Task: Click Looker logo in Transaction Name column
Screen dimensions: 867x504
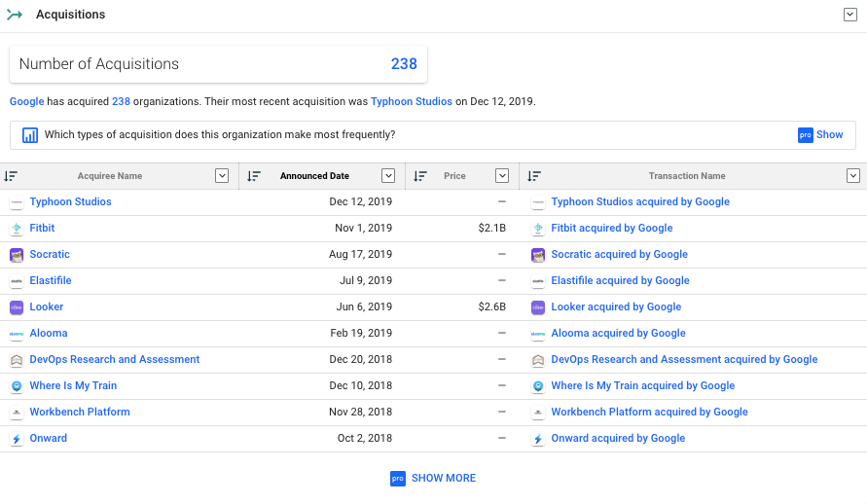Action: click(538, 307)
